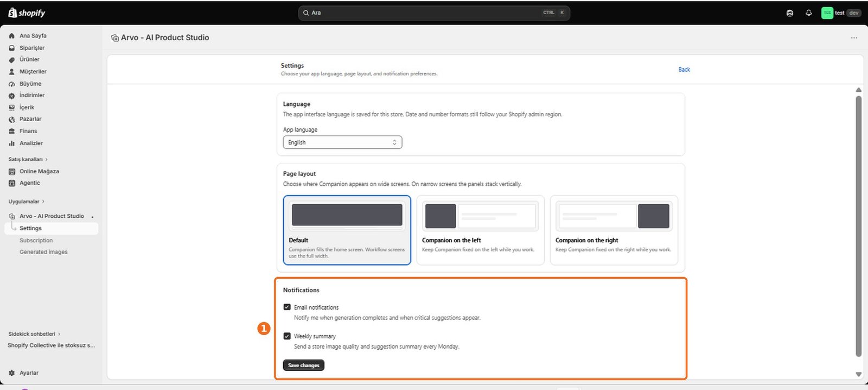Click the Online Mağaza store icon
This screenshot has height=390, width=868.
pos(12,172)
